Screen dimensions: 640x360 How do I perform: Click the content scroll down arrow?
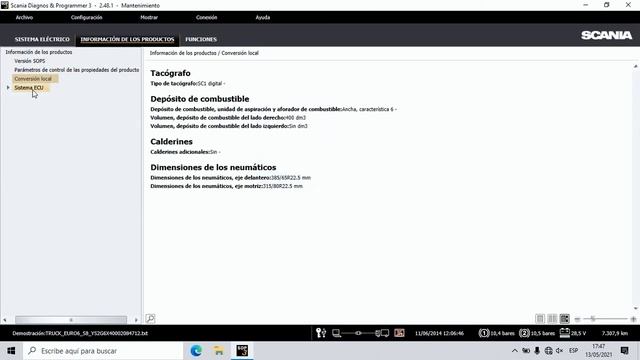click(x=636, y=309)
